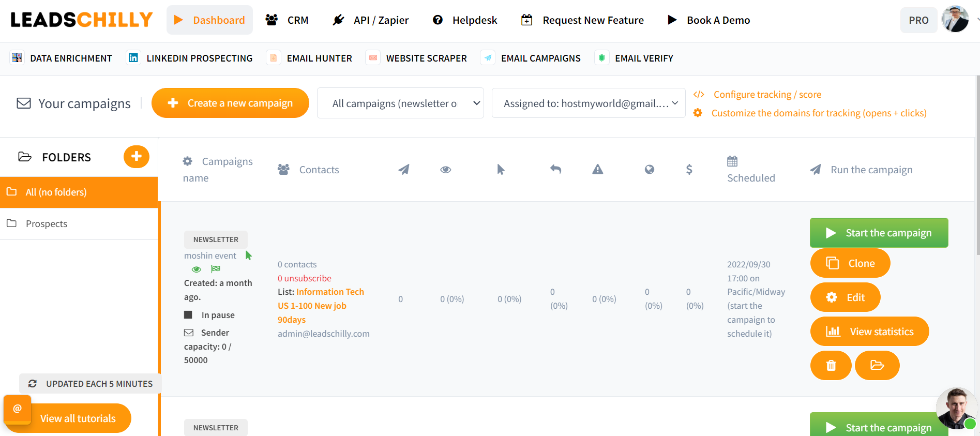Image resolution: width=980 pixels, height=436 pixels.
Task: Click the LeadsChilly logo
Action: pos(82,20)
